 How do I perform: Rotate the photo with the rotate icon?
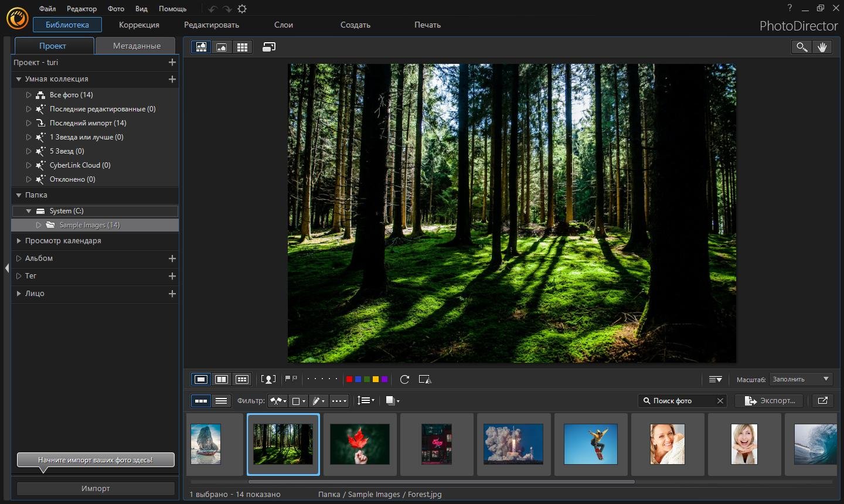coord(404,380)
